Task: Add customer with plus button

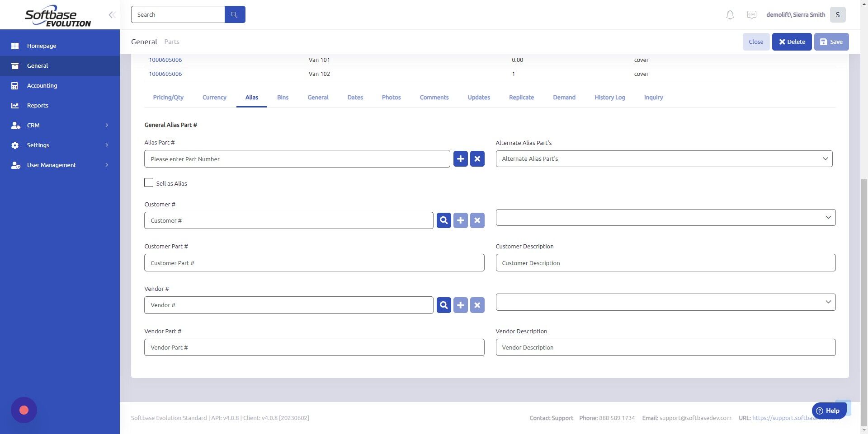Action: (460, 220)
